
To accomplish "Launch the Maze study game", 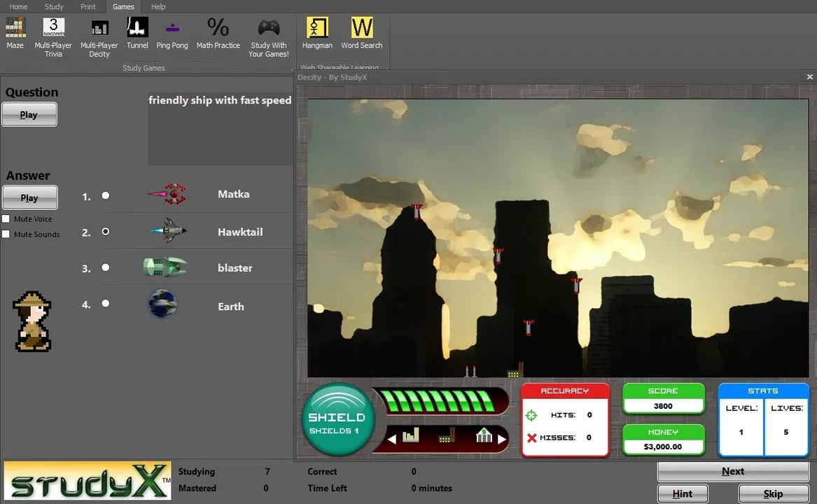I will 15,34.
